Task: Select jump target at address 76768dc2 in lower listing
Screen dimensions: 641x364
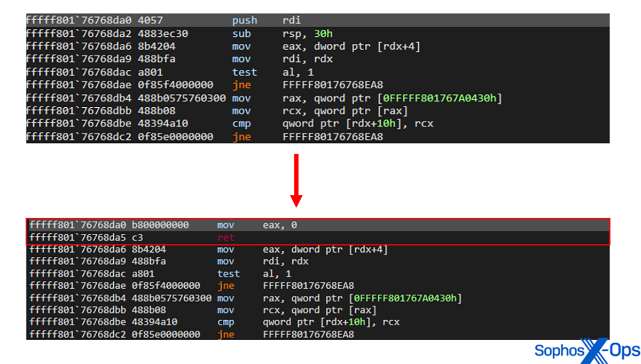Action: tap(308, 335)
